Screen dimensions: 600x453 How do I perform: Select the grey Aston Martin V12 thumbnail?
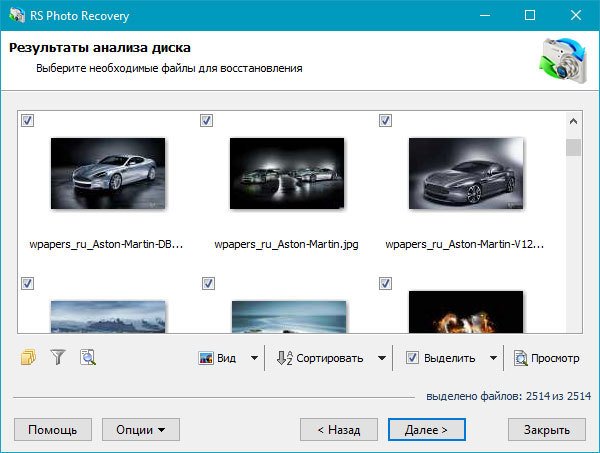click(x=466, y=173)
